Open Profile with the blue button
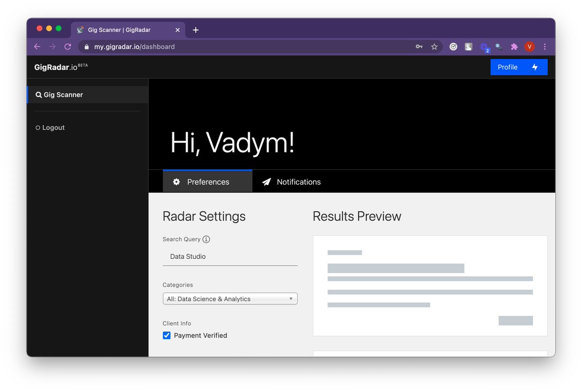Image resolution: width=582 pixels, height=392 pixels. point(519,67)
